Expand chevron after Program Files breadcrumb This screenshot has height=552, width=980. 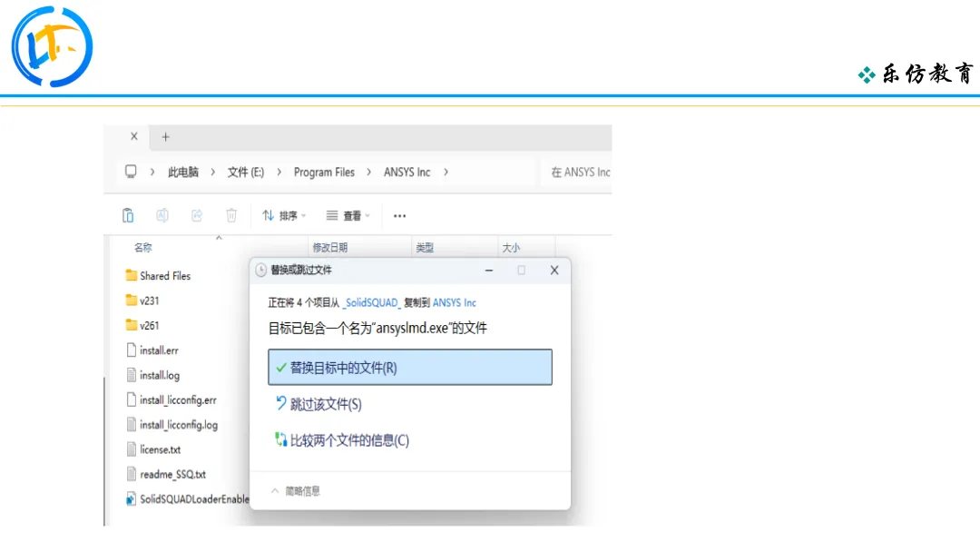click(x=368, y=172)
